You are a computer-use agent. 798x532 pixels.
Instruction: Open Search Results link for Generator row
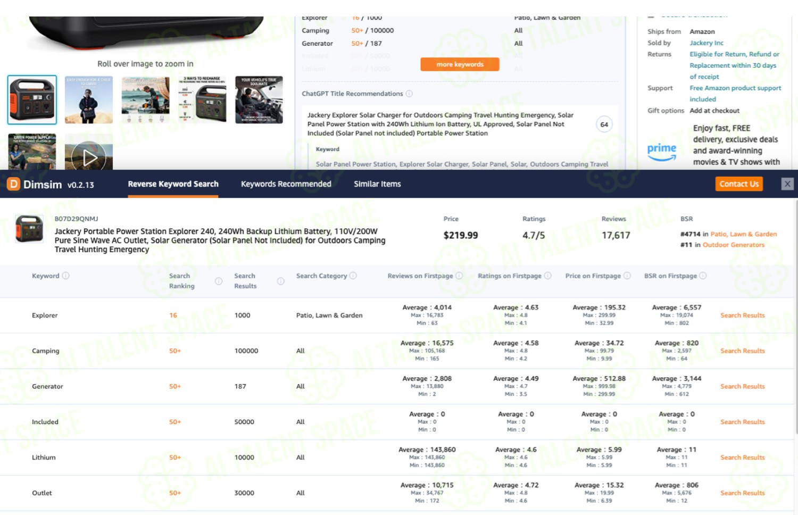click(x=742, y=387)
